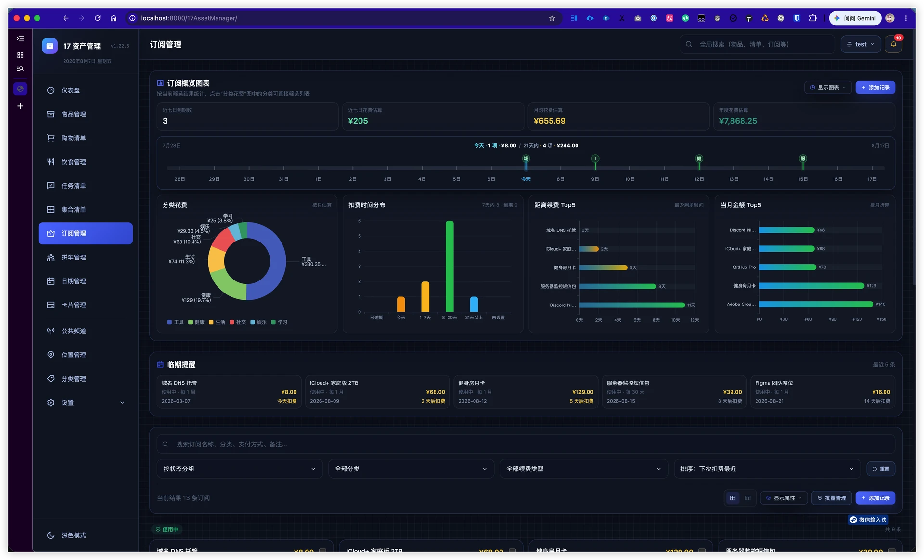Open 位置管理 location pin icon
Viewport: 924px width, 560px height.
pyautogui.click(x=51, y=355)
